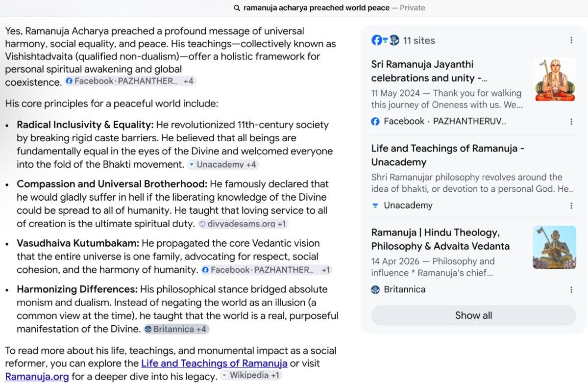588x389 pixels.
Task: Open the Ramanuja statue thumbnail from Britannica
Action: click(554, 247)
